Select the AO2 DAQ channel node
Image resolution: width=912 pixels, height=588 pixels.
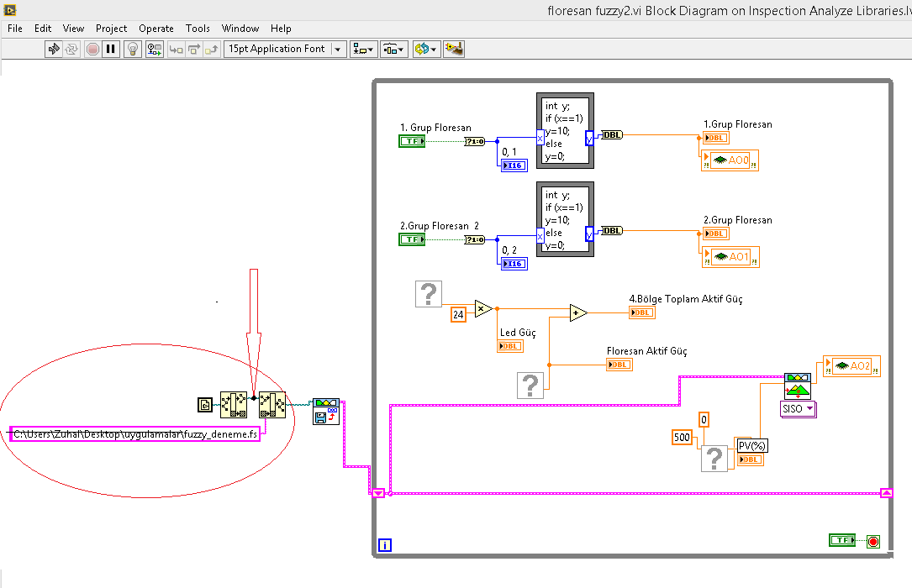point(852,366)
